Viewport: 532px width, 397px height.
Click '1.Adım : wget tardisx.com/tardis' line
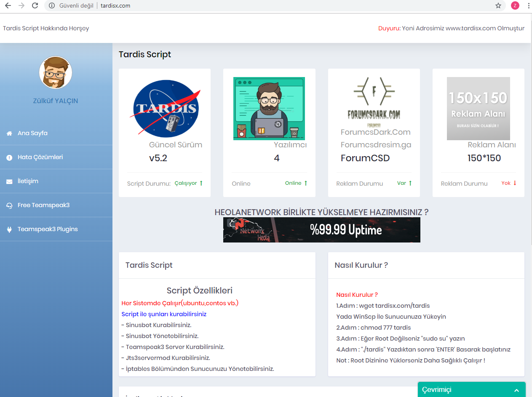click(x=383, y=306)
